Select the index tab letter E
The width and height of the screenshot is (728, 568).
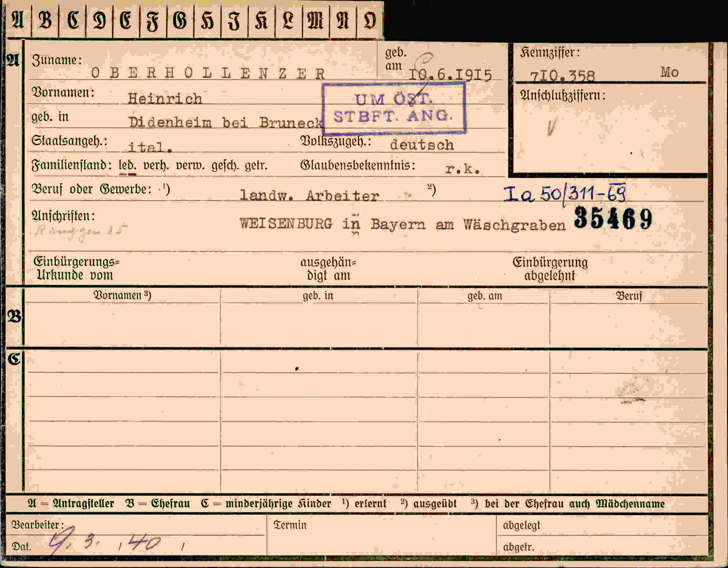click(x=126, y=20)
